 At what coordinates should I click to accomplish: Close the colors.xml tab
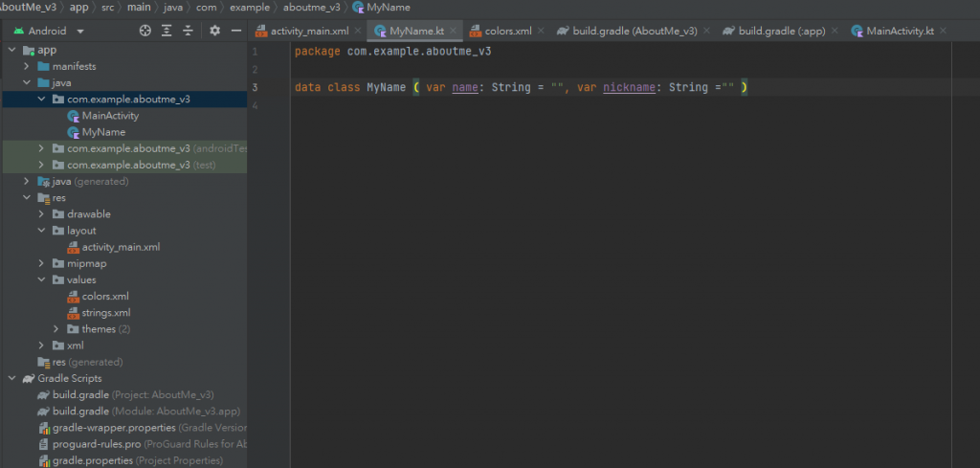pyautogui.click(x=541, y=31)
